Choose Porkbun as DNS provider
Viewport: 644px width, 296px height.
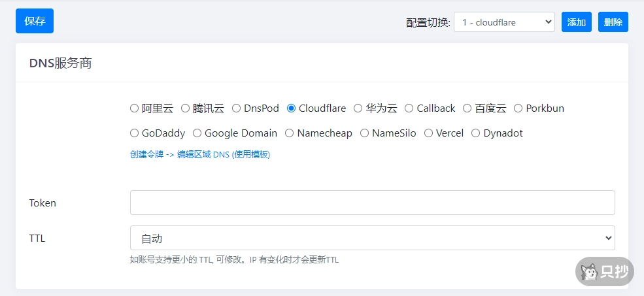(518, 108)
